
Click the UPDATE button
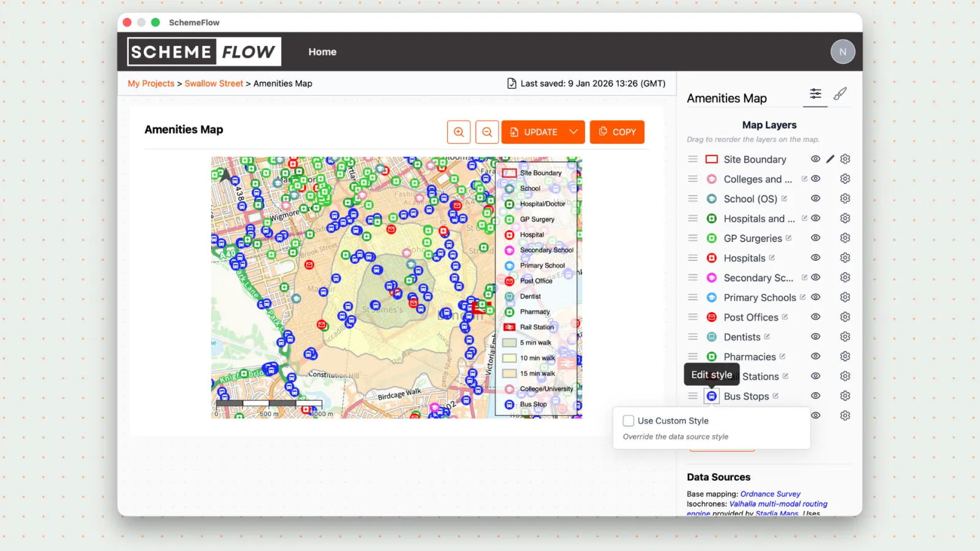[533, 132]
